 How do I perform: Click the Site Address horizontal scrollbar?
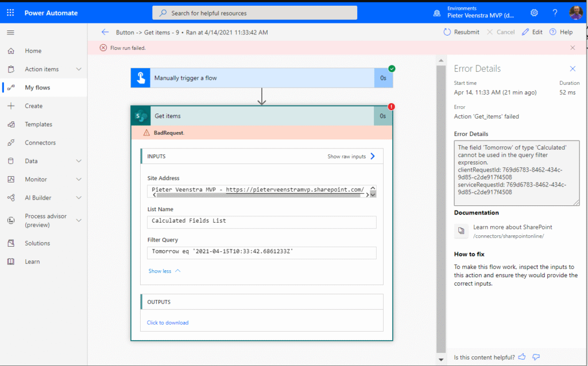click(260, 195)
